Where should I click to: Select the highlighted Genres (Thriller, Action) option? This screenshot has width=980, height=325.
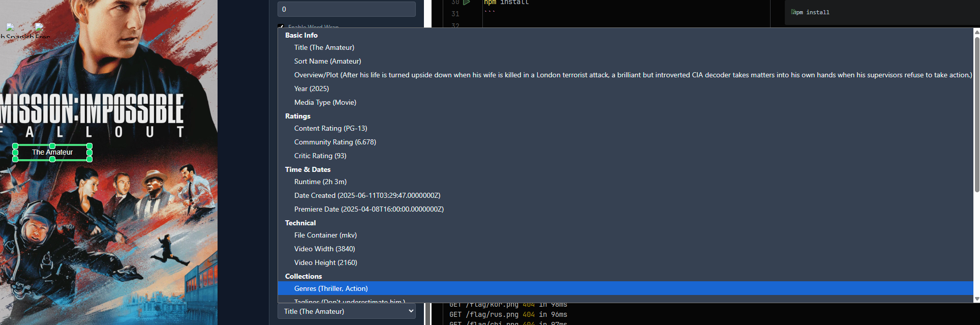(x=625, y=288)
